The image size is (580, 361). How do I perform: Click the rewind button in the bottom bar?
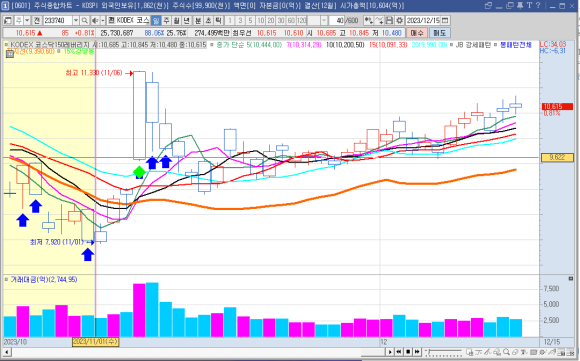click(399, 352)
